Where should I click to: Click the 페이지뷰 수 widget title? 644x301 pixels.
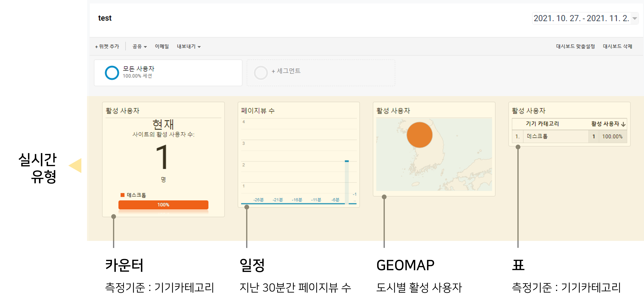pyautogui.click(x=257, y=111)
